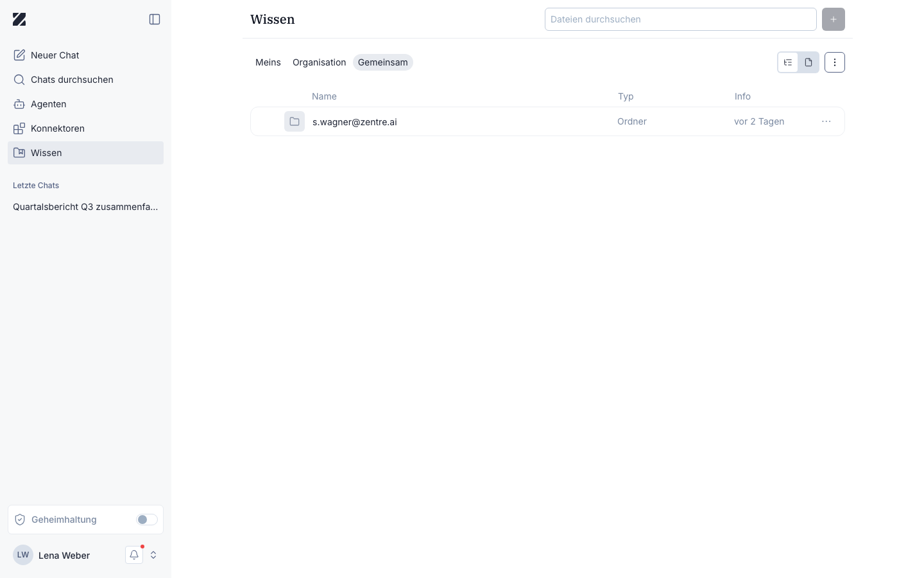Switch to file view mode
Viewport: 924px width, 578px height.
point(809,62)
